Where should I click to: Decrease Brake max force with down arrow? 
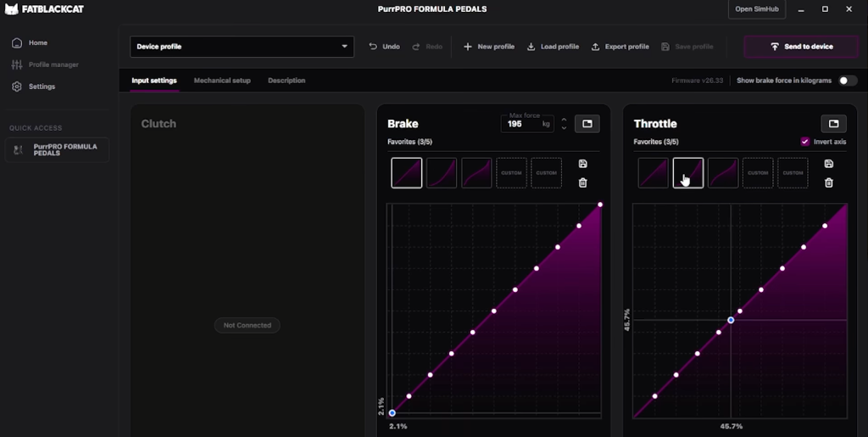click(564, 128)
